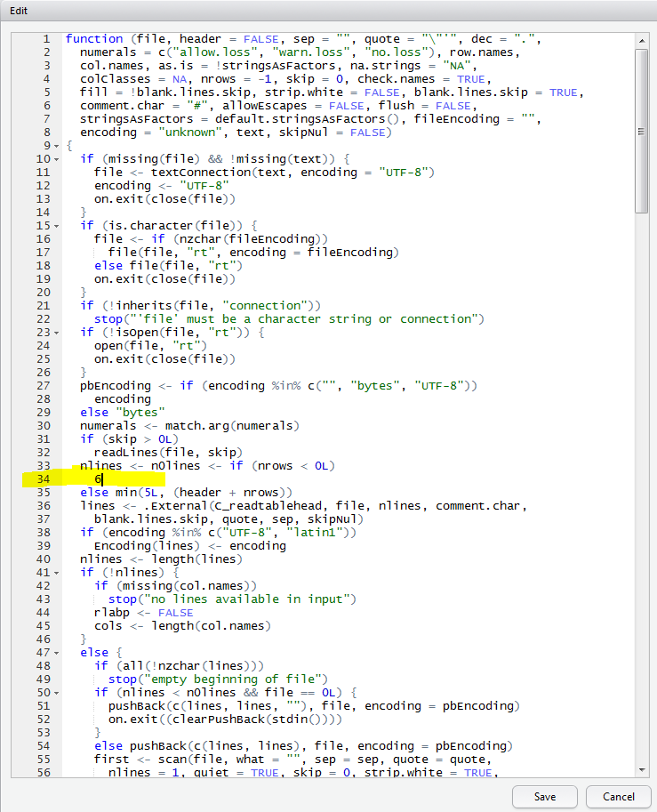This screenshot has height=812, width=657.
Task: Click line number 34 in gutter
Action: 44,479
